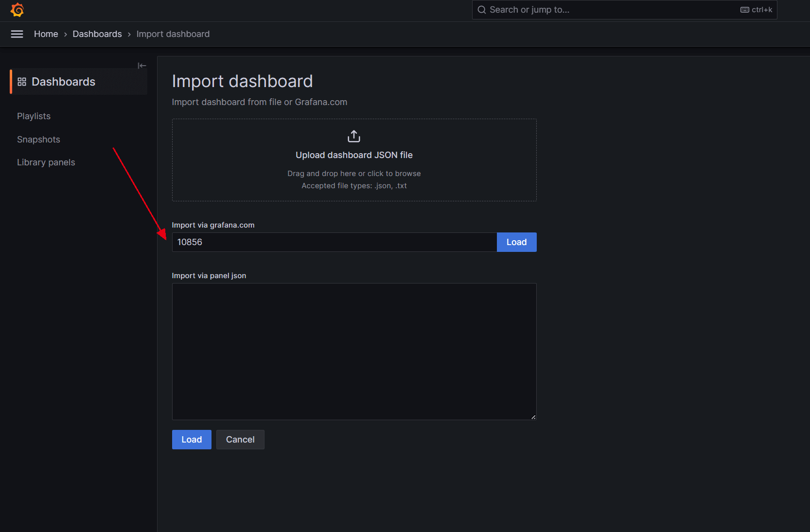Image resolution: width=810 pixels, height=532 pixels.
Task: Open the hamburger navigation menu
Action: click(x=17, y=34)
